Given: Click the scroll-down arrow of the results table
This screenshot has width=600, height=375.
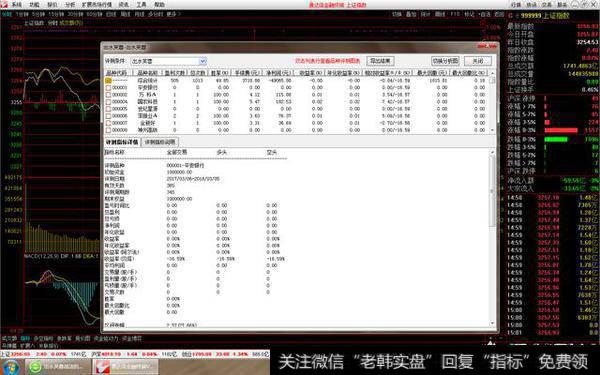Looking at the screenshot, I should (x=492, y=130).
